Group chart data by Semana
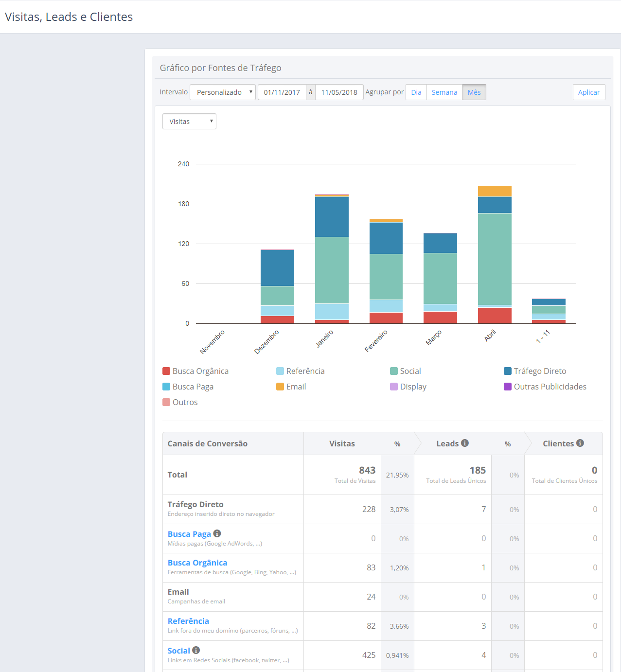 click(x=444, y=92)
